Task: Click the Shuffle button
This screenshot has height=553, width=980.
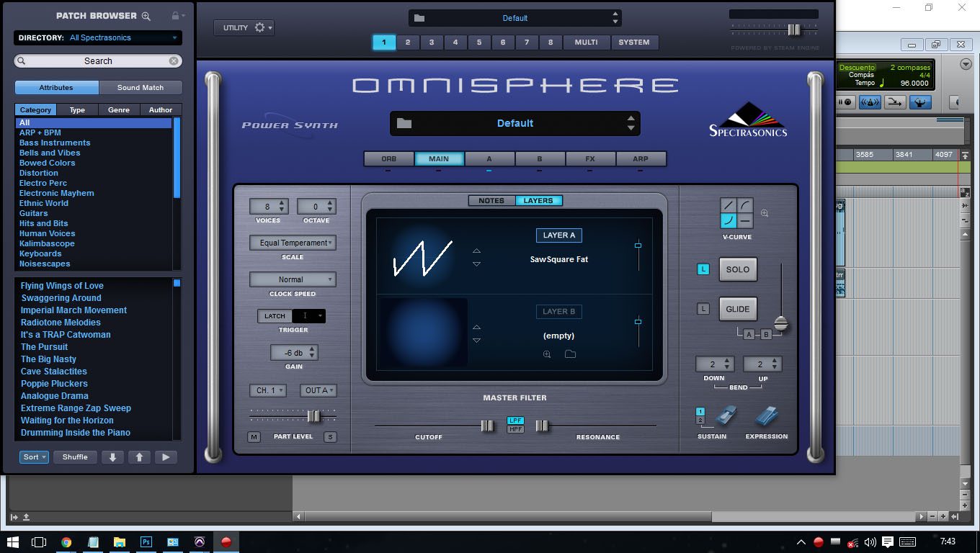Action: pyautogui.click(x=75, y=457)
